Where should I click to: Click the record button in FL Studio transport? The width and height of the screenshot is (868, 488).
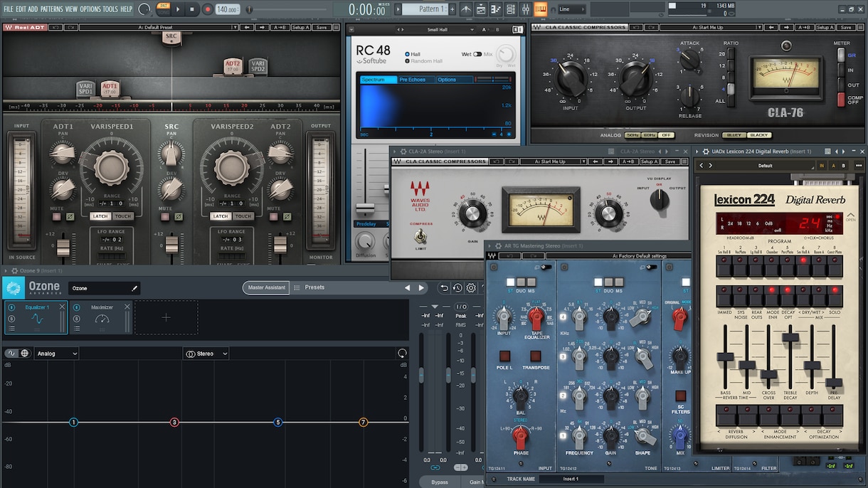coord(207,9)
